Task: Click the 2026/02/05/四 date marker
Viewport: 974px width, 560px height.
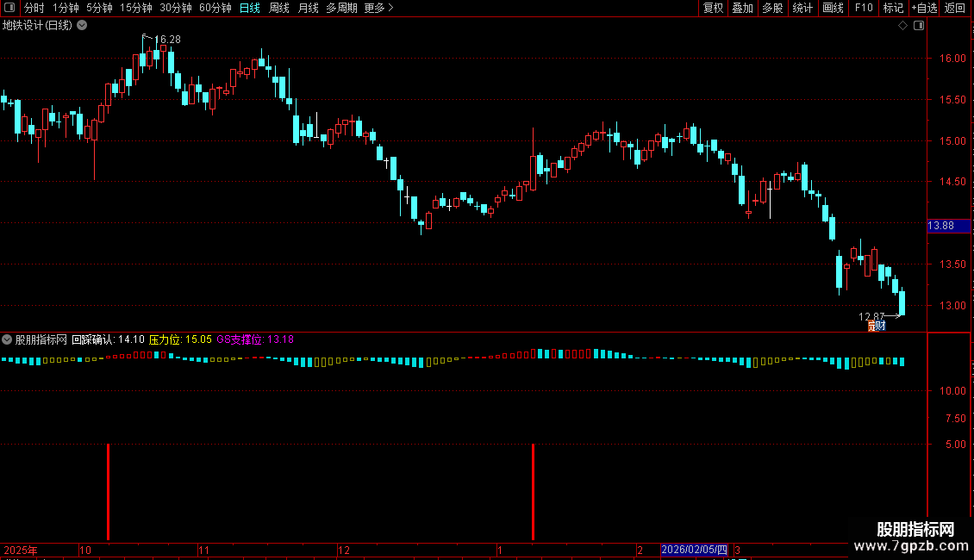Action: 694,550
